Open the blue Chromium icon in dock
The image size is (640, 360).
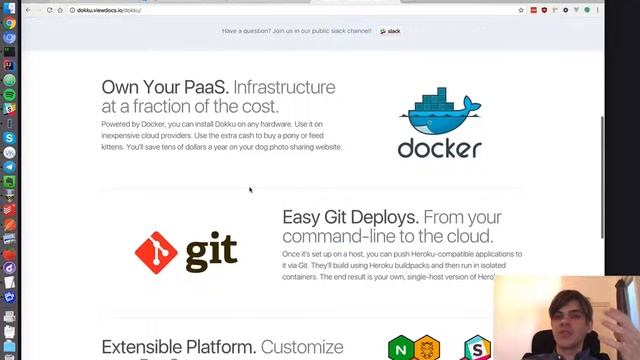pyautogui.click(x=9, y=38)
